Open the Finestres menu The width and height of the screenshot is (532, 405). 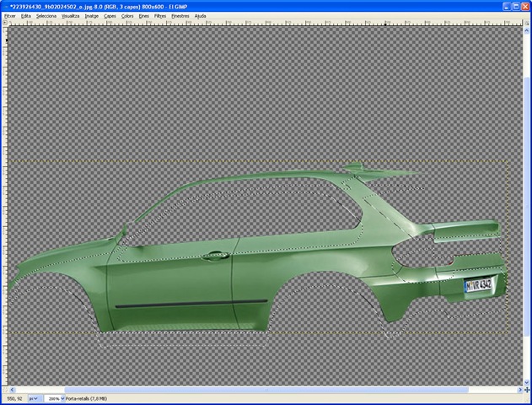tap(180, 16)
